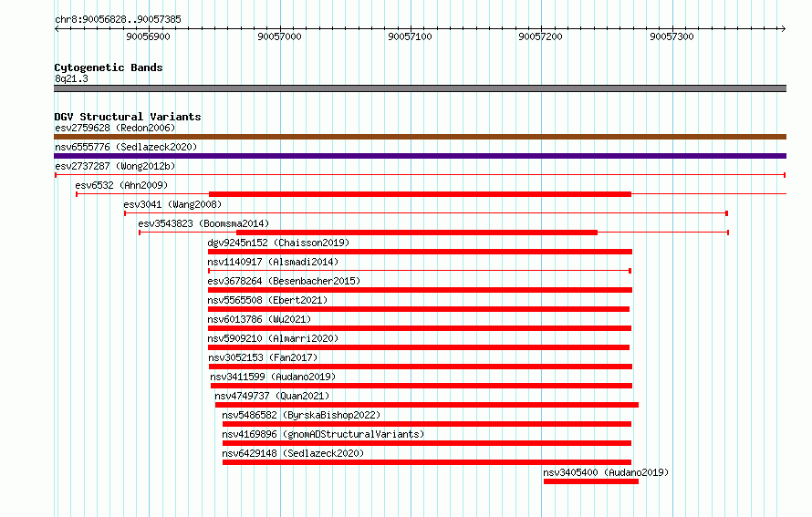812x517 pixels.
Task: Click the 90057200 ruler coordinate
Action: click(x=540, y=36)
